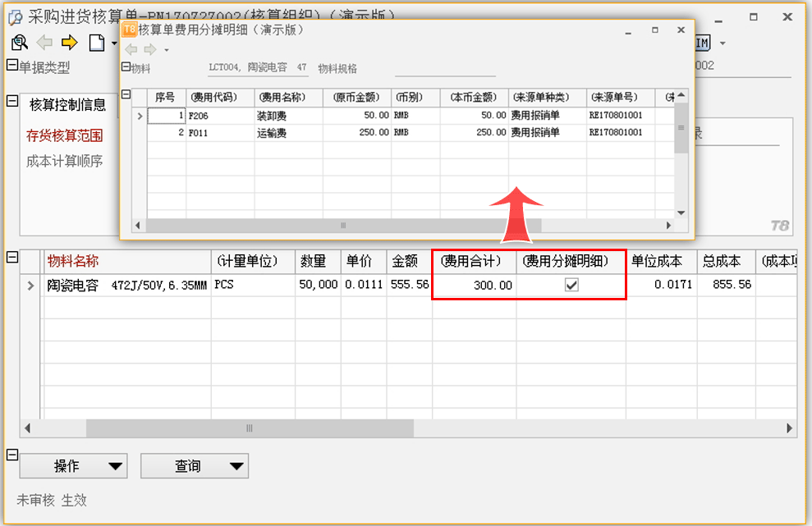Image resolution: width=812 pixels, height=526 pixels.
Task: Click the IM messaging icon
Action: coord(703,43)
